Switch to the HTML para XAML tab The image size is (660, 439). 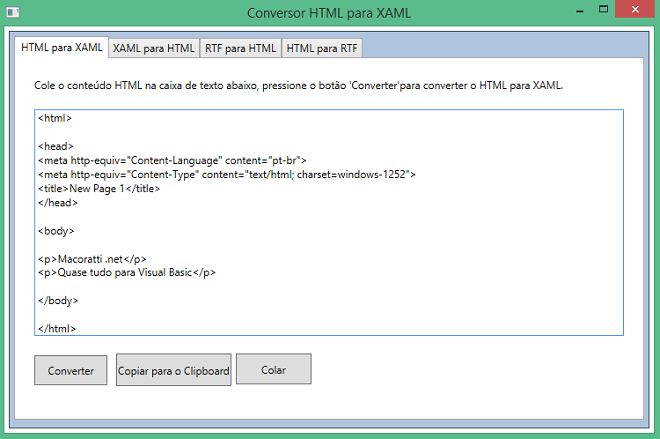[61, 47]
